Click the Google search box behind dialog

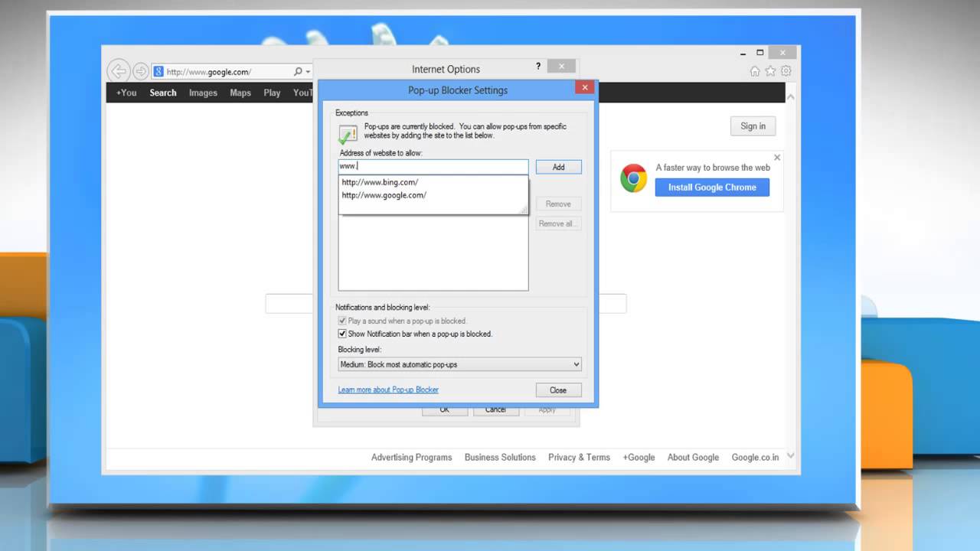point(446,304)
